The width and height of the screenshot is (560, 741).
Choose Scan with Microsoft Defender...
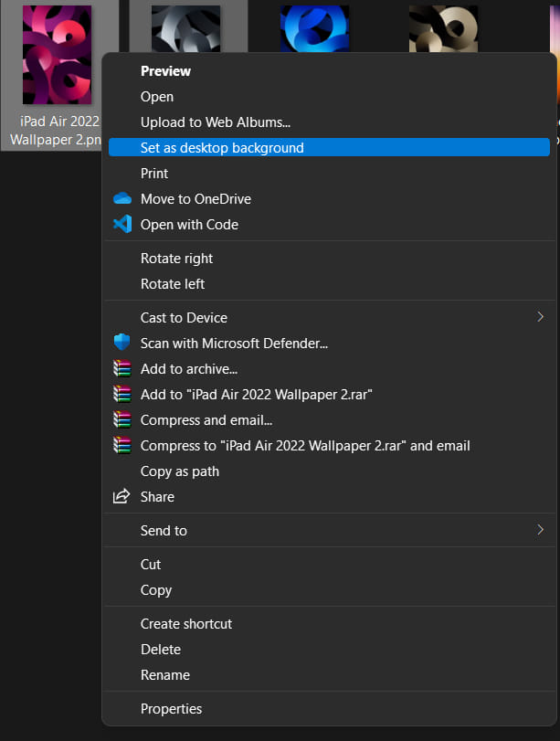pyautogui.click(x=329, y=344)
